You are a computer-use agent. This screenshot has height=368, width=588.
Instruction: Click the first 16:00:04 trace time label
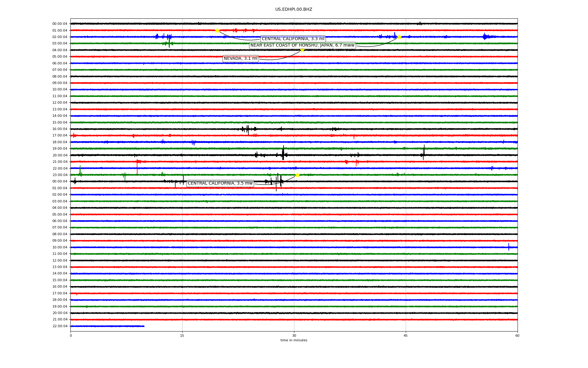pyautogui.click(x=60, y=129)
